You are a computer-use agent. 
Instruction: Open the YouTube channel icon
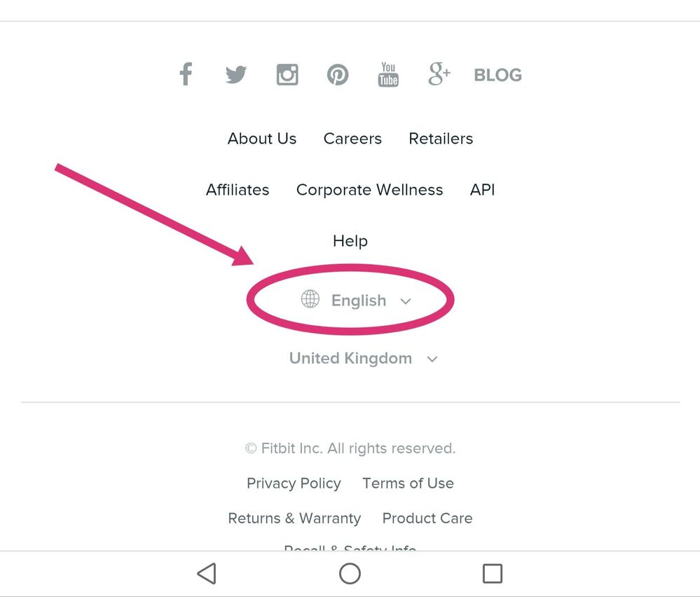click(x=388, y=74)
